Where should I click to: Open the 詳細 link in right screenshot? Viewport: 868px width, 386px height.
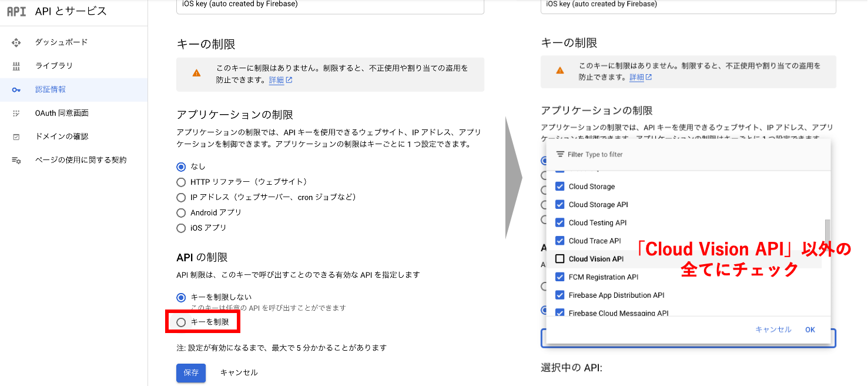(x=641, y=77)
